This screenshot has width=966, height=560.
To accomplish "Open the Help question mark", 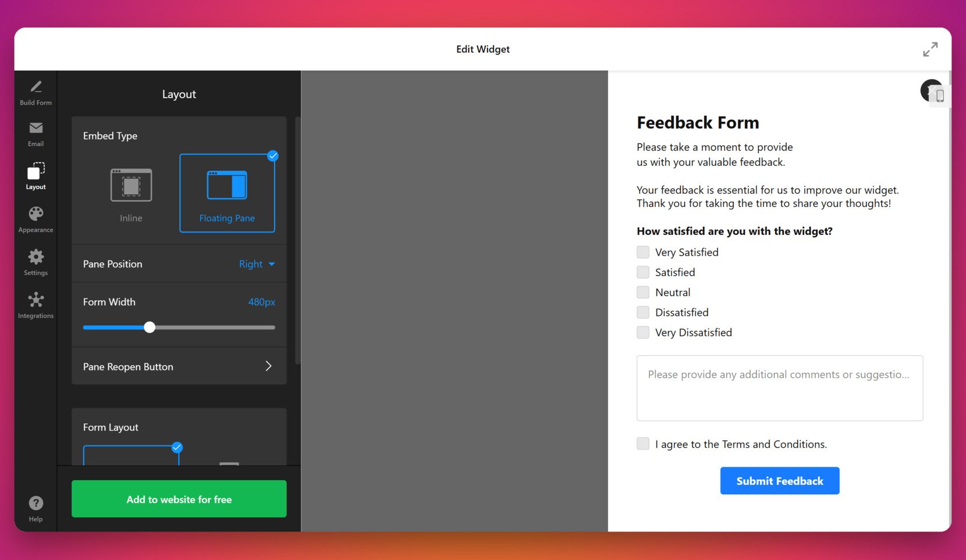I will [x=35, y=509].
